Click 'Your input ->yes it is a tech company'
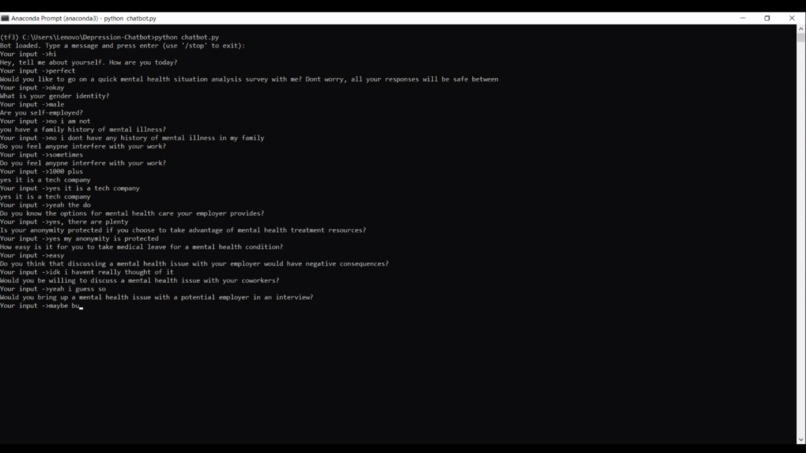Image resolution: width=806 pixels, height=453 pixels. (70, 188)
